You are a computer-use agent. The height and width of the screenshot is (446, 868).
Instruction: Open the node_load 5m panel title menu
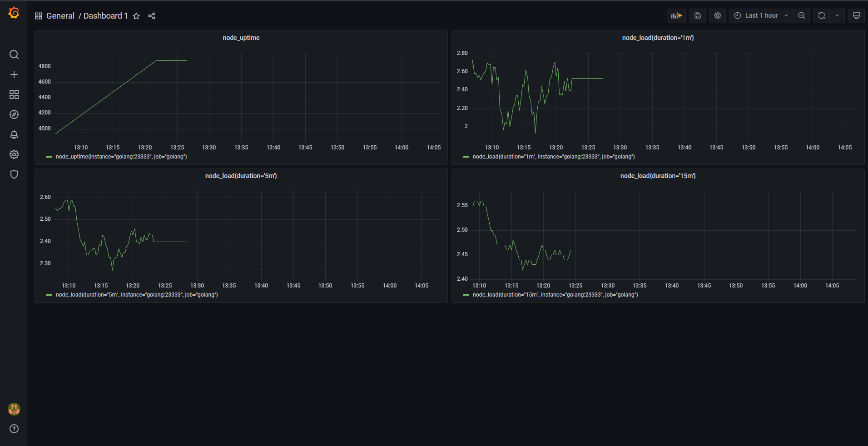[x=241, y=176]
